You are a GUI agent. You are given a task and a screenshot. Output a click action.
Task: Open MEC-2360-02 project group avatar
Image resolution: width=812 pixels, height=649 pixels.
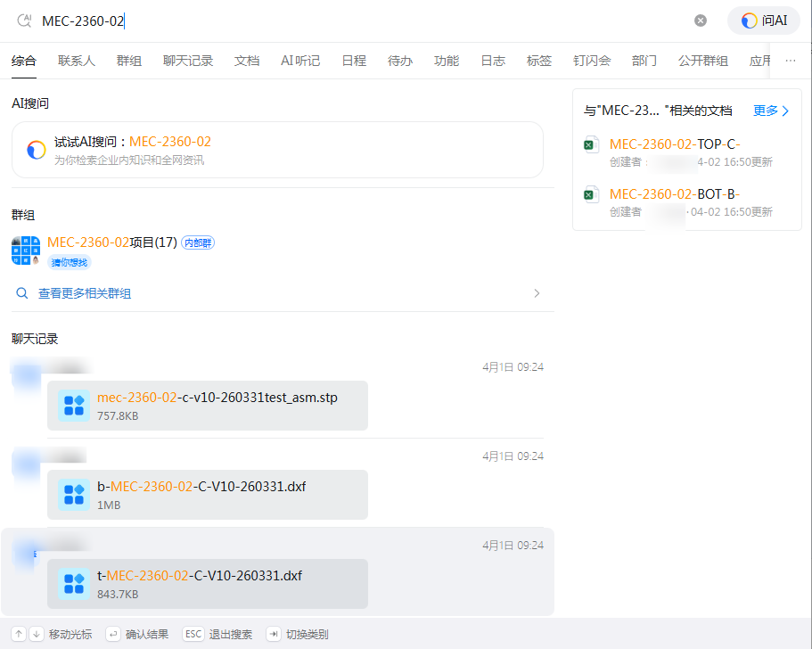tap(26, 251)
